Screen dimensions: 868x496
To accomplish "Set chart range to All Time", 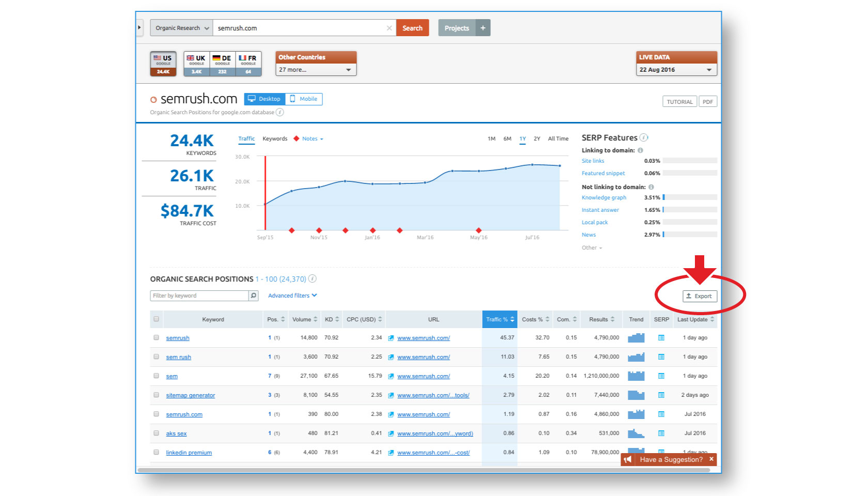I will (558, 138).
